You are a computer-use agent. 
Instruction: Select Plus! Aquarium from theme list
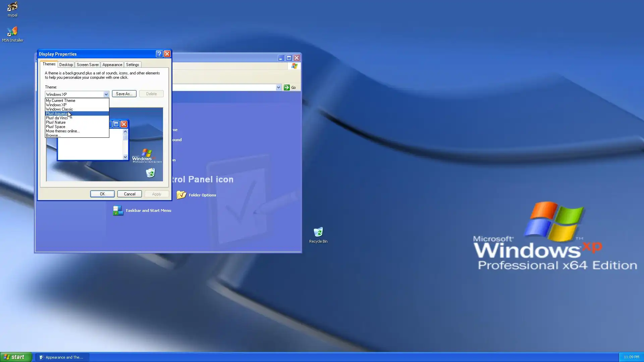58,114
